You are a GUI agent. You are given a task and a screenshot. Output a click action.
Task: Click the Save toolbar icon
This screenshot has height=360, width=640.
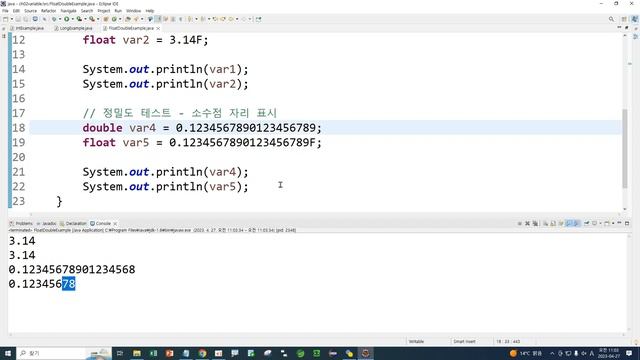click(x=18, y=19)
